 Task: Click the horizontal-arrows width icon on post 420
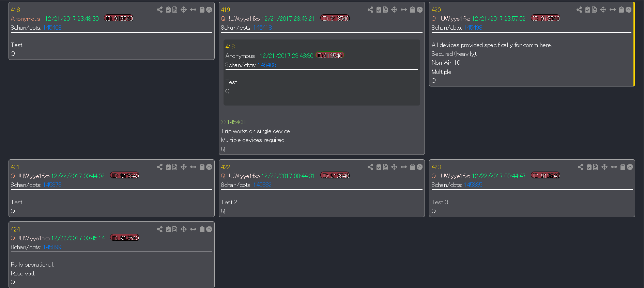click(x=613, y=10)
